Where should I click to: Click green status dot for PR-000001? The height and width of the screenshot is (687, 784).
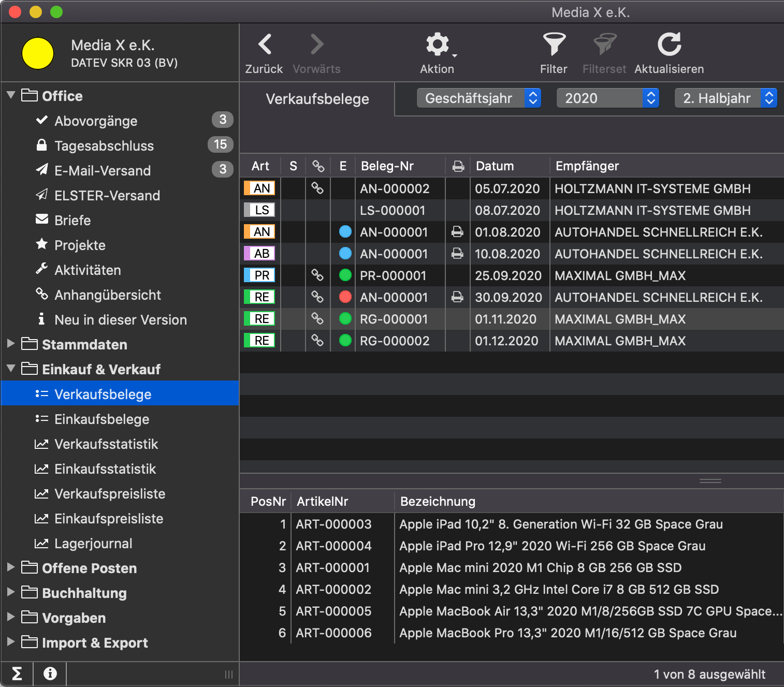click(345, 275)
